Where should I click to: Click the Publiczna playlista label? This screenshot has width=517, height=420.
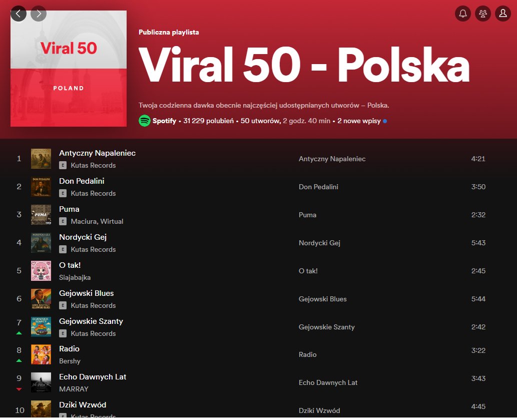tap(169, 33)
